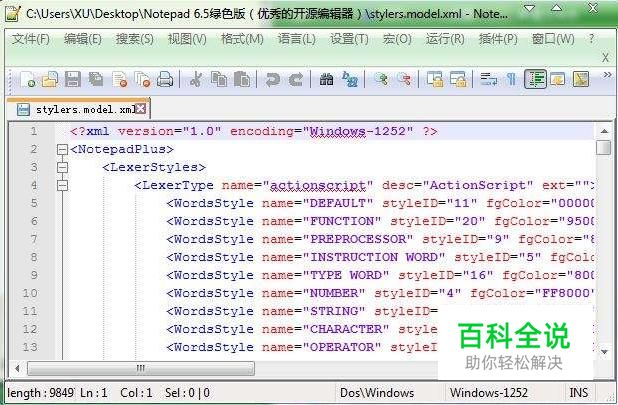Click the Sel : 0 | 0 status entry

pyautogui.click(x=187, y=393)
